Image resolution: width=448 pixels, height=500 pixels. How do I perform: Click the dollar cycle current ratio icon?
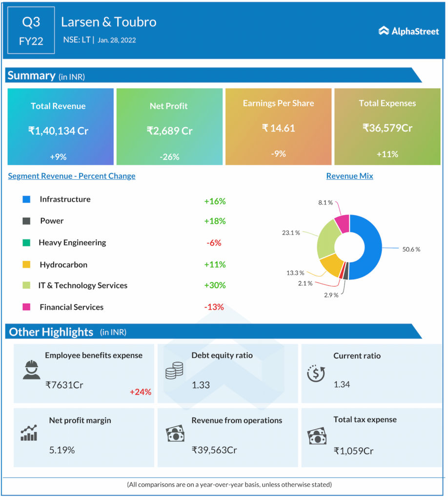315,373
